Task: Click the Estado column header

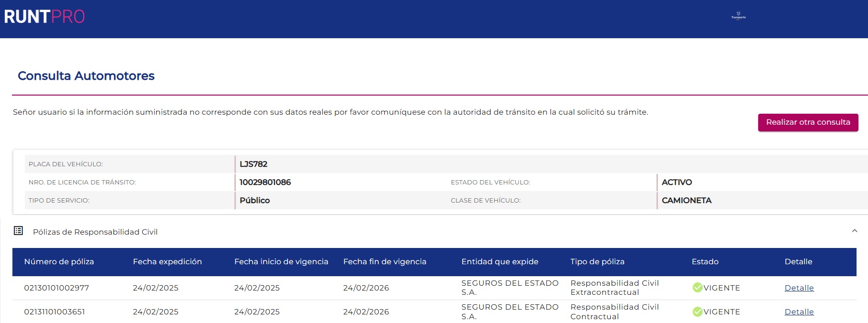Action: pyautogui.click(x=705, y=261)
